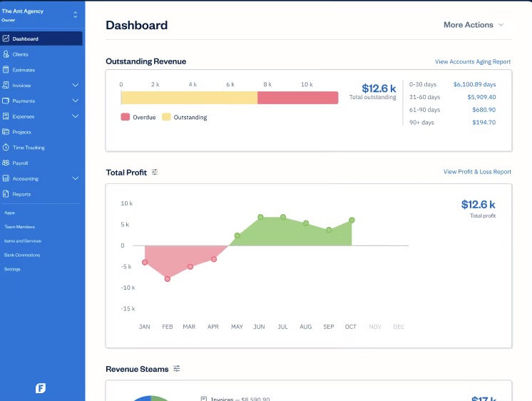Click the FreshBooks logo at sidebar bottom

[x=41, y=388]
